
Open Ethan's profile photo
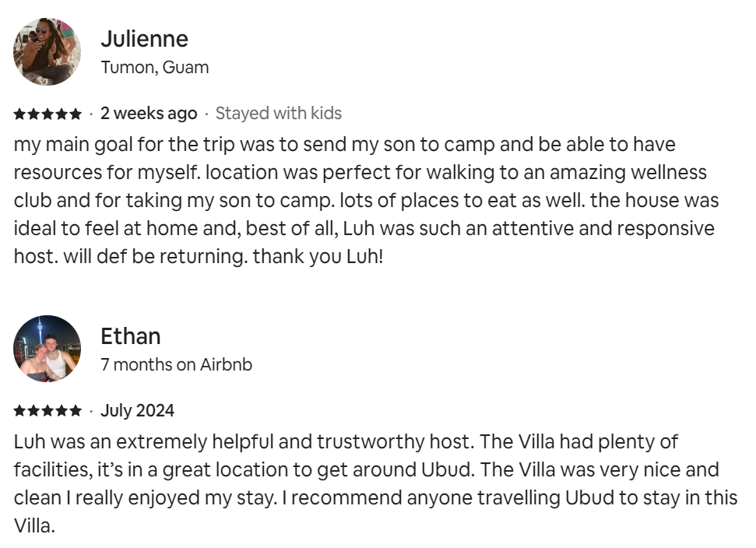tap(47, 349)
